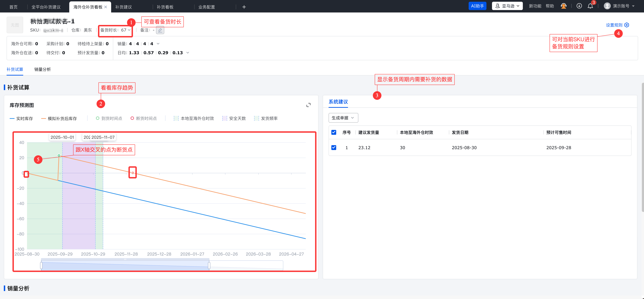Open the 生成单据 dropdown
The image size is (644, 299).
(343, 118)
